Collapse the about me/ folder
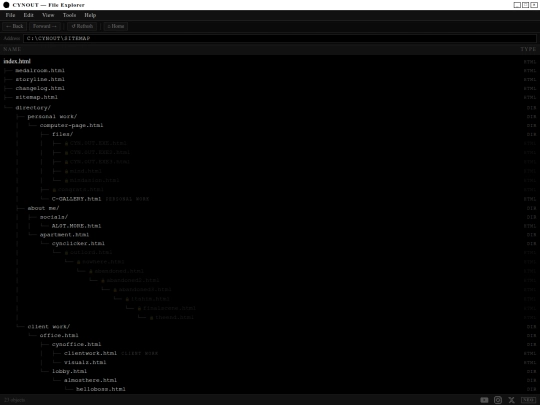The width and height of the screenshot is (540, 405). pos(43,208)
